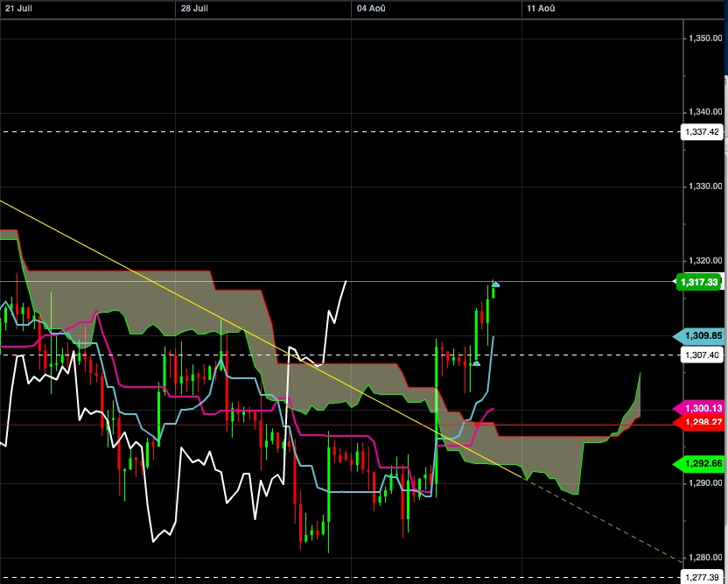
Task: Select the green 1,317.33 current price tag
Action: pos(700,282)
